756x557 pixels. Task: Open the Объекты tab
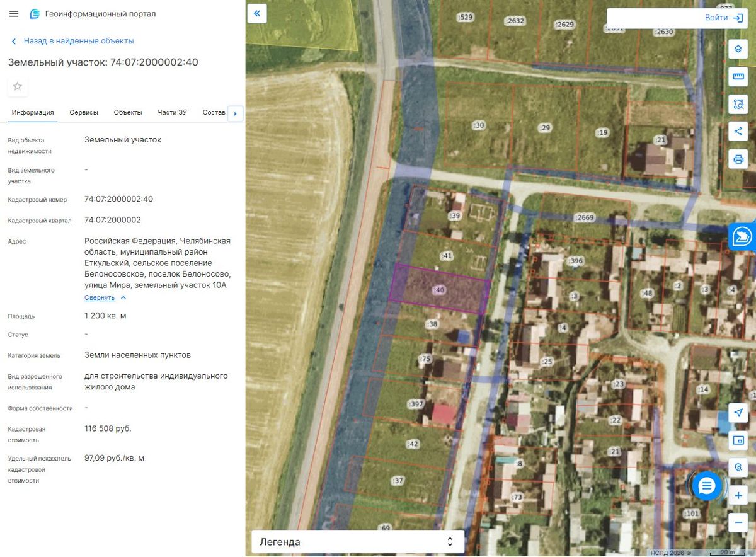click(128, 112)
